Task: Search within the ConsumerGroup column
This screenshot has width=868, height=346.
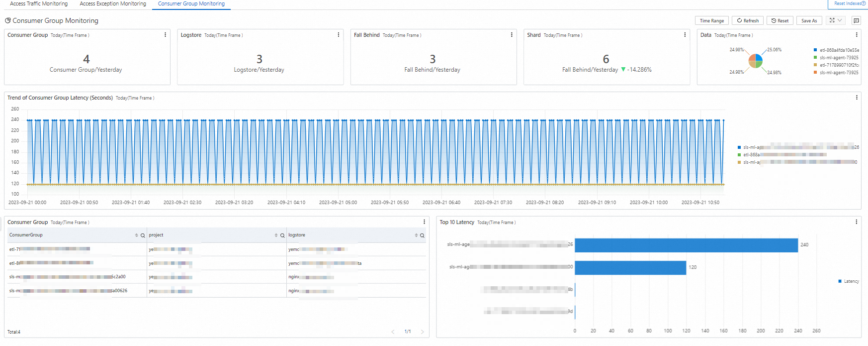Action: click(143, 235)
